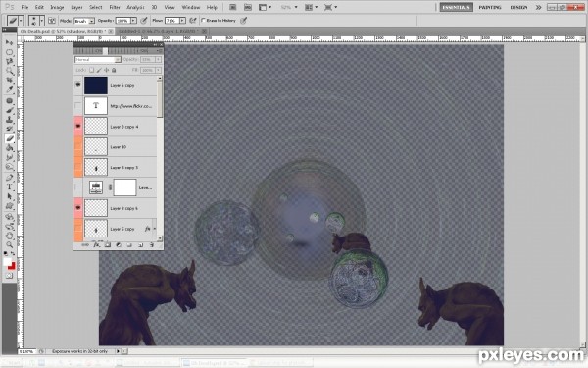Show Layer 10 visibility box

point(78,147)
